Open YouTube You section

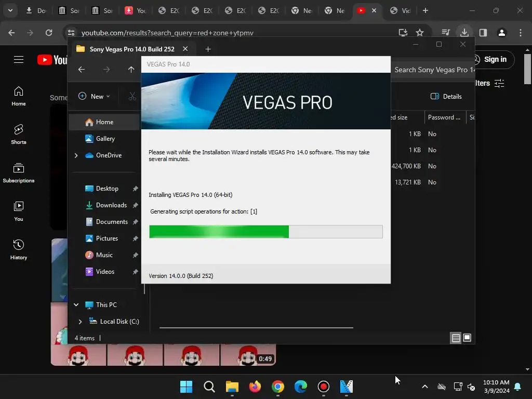click(19, 211)
